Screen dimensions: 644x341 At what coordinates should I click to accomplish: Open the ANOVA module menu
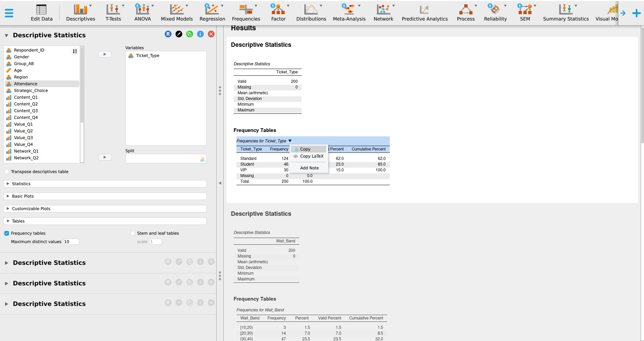coord(143,13)
